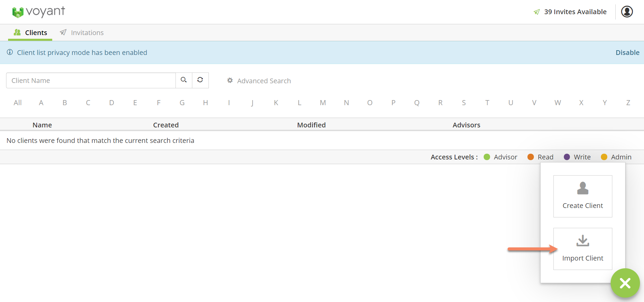Click the yellow Admin access level dot
Viewport: 644px width, 302px height.
604,157
